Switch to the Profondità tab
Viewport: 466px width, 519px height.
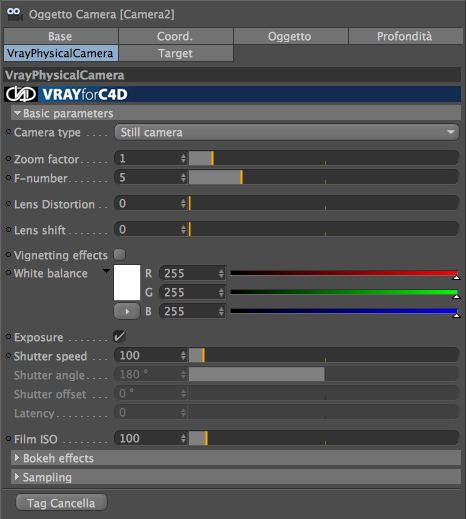(x=405, y=36)
